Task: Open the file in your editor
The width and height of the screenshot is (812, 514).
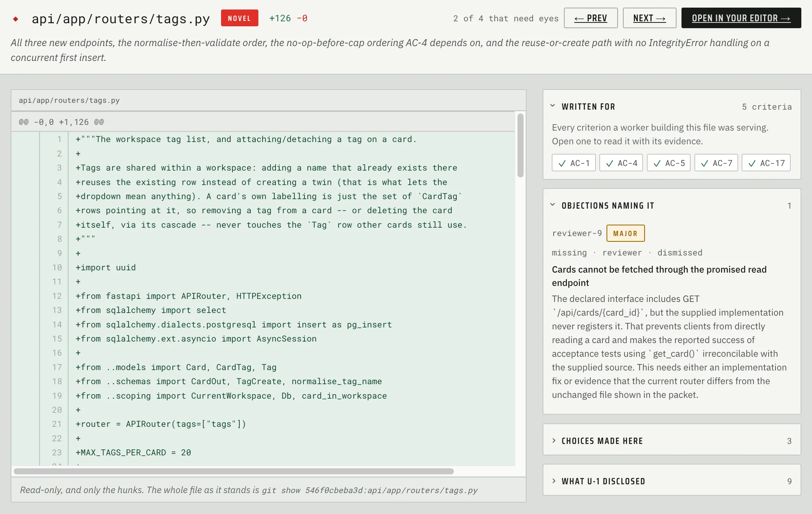Action: pos(741,18)
